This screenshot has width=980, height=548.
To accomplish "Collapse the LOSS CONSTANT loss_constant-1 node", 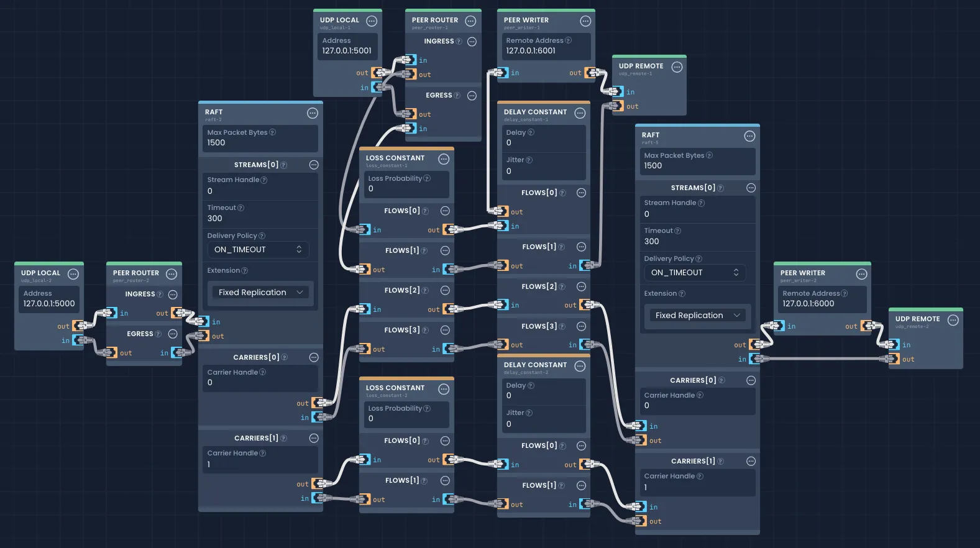I will [444, 159].
